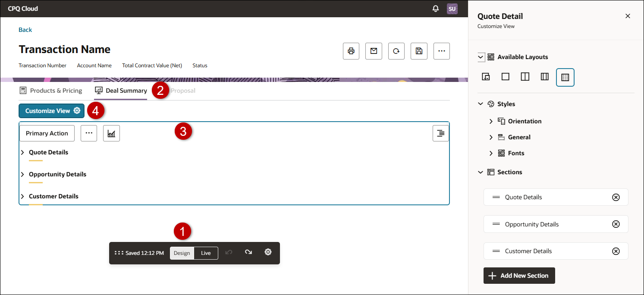The image size is (644, 295).
Task: Open settings gear on the design toolbar
Action: coord(268,253)
